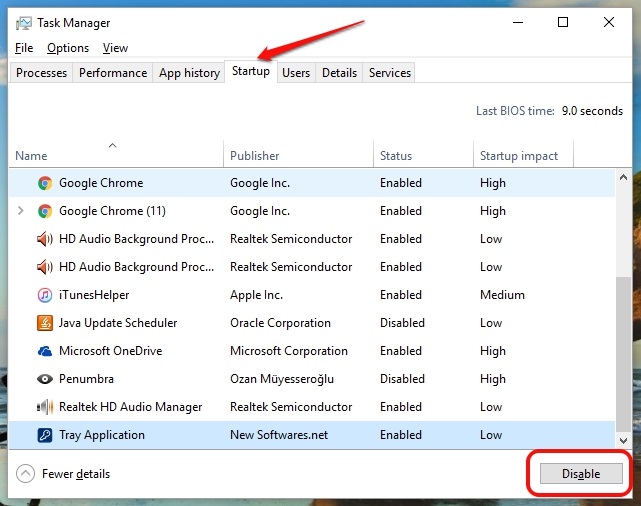Click the Microsoft Corporation publisher cell
This screenshot has height=506, width=641.
289,351
